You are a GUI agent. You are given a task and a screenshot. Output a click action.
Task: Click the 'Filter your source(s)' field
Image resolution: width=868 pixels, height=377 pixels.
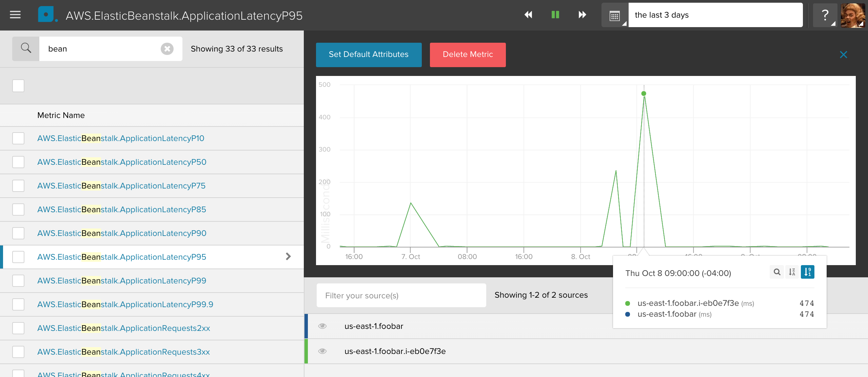pos(401,295)
